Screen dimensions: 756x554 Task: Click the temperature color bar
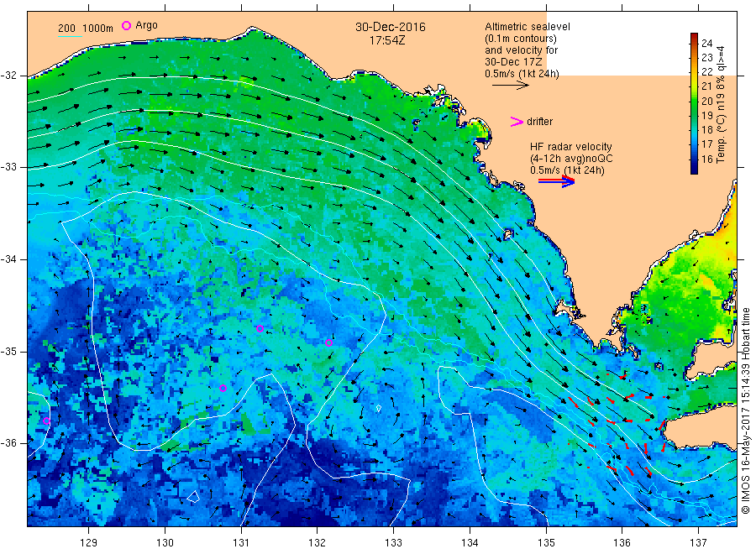coord(694,103)
